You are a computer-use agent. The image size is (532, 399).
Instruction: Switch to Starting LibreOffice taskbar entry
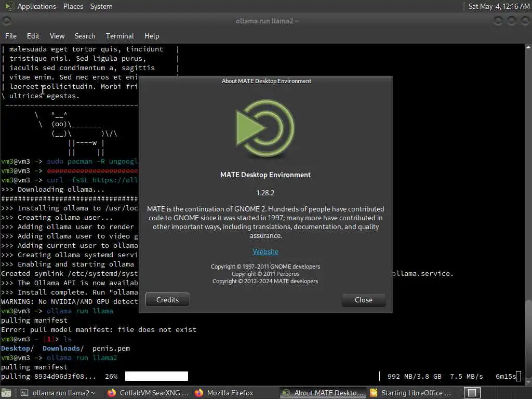tap(410, 393)
